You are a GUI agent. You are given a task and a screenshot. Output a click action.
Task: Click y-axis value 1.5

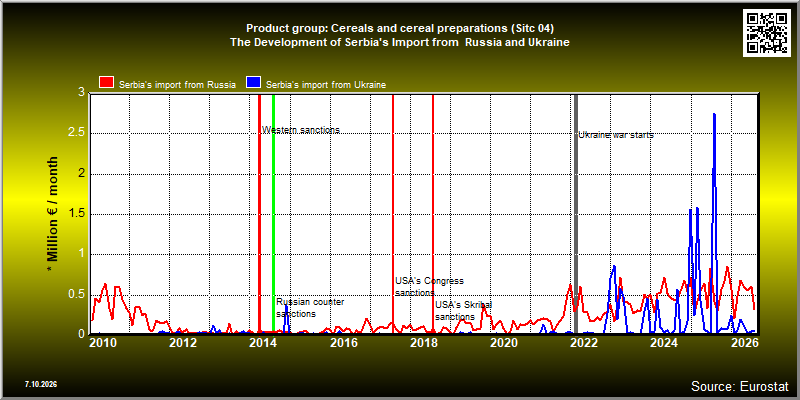tap(77, 214)
